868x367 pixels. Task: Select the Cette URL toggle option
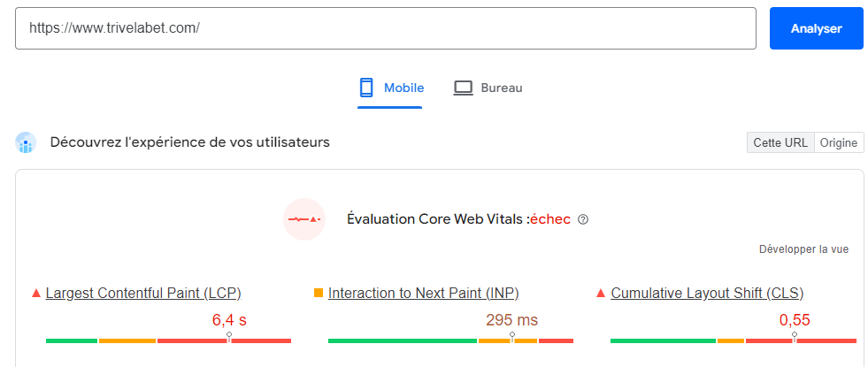pos(780,142)
